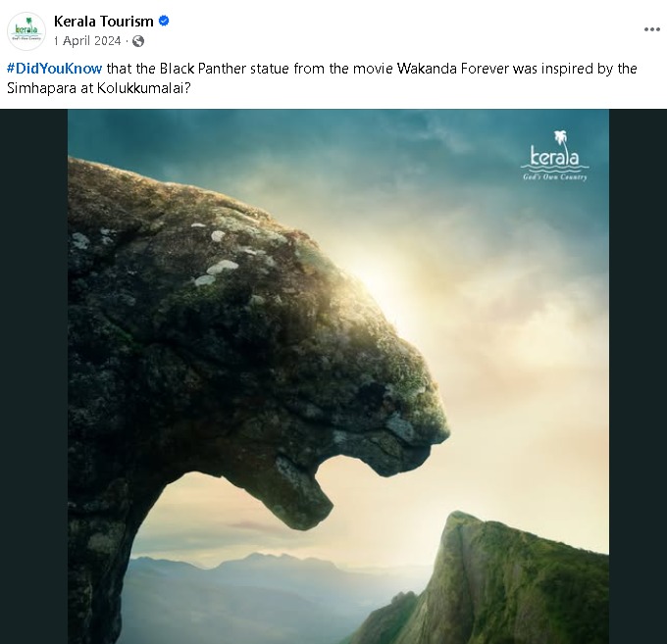Click the #DidYouKnow hashtag
This screenshot has width=667, height=644.
coord(54,69)
